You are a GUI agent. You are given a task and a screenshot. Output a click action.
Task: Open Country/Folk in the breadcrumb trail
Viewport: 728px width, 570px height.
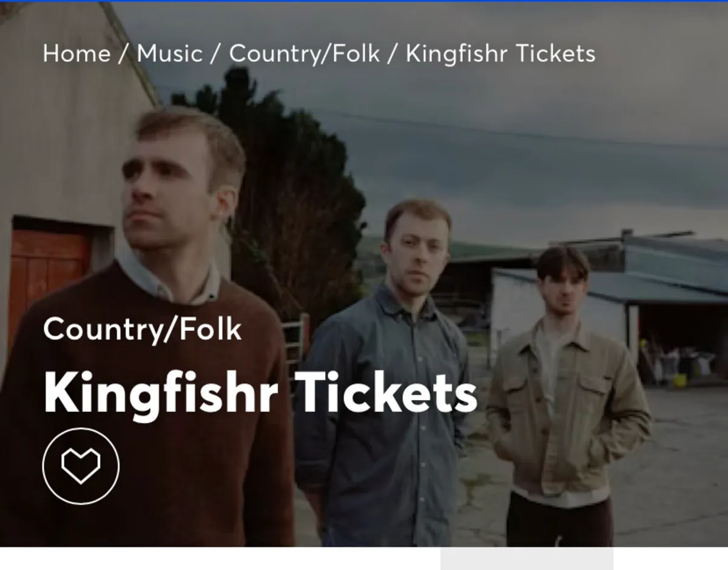pyautogui.click(x=305, y=53)
